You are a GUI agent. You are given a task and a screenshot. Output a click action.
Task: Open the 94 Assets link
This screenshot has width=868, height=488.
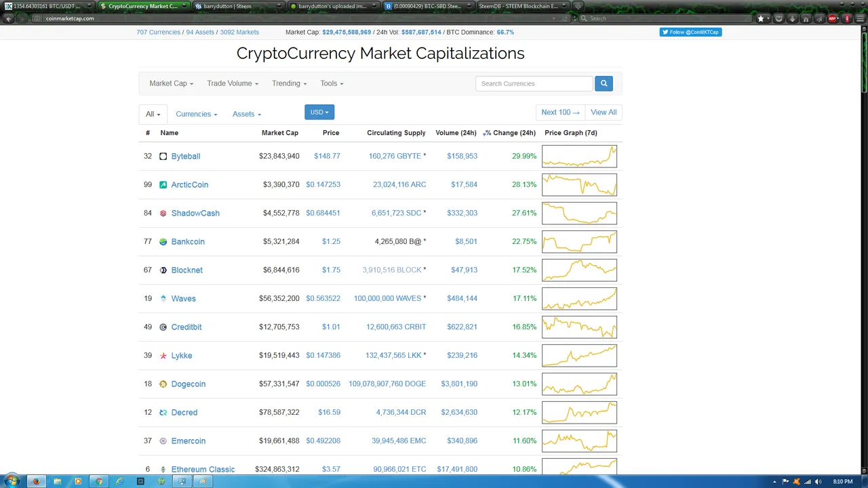tap(200, 32)
